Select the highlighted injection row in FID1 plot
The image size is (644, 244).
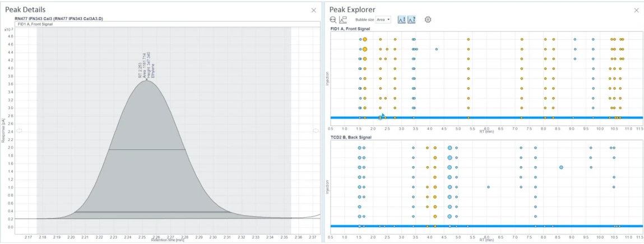pos(485,118)
